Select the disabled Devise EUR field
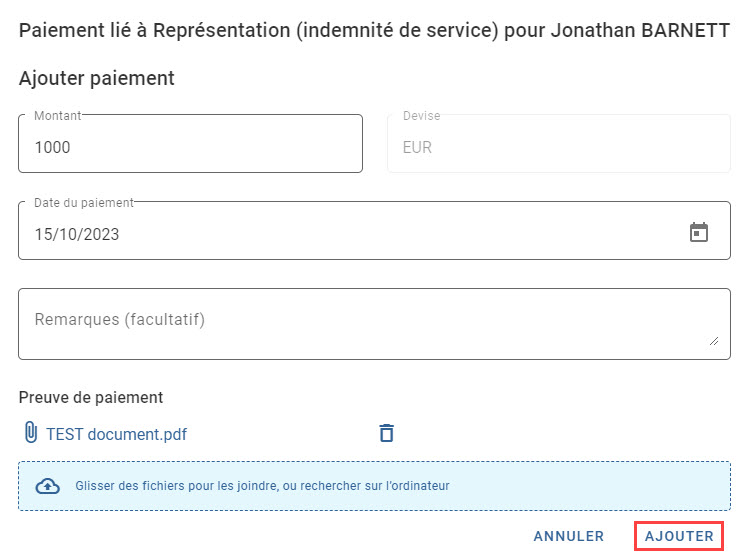The width and height of the screenshot is (747, 556). pyautogui.click(x=559, y=143)
